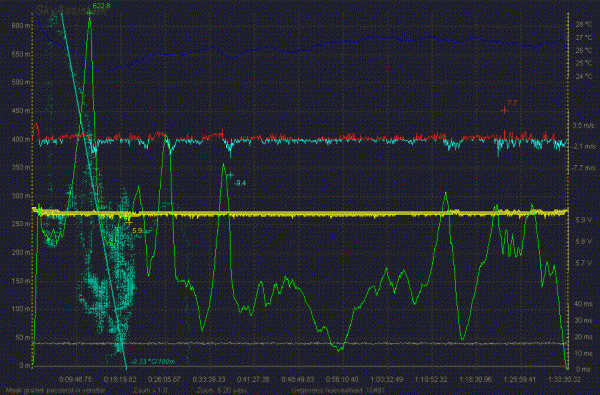600x395 pixels.
Task: Click the 3.5 m/s vario scale label
Action: (584, 125)
